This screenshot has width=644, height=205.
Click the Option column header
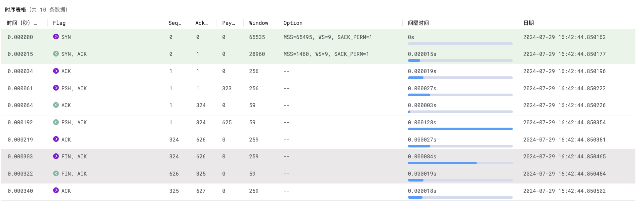[x=293, y=23]
